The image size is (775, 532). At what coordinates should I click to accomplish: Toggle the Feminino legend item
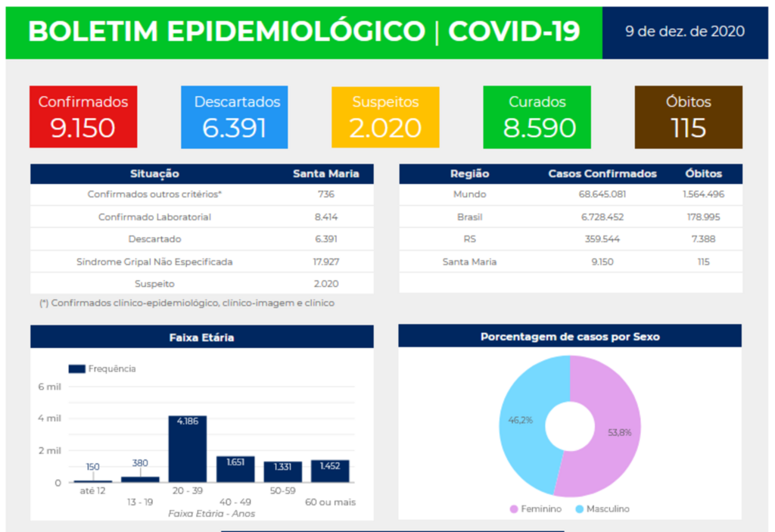(x=535, y=509)
